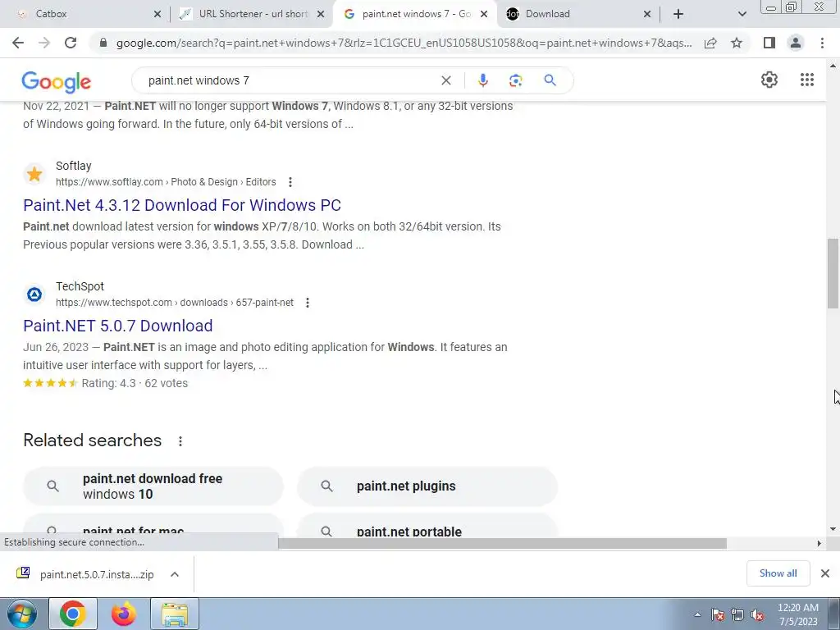
Task: Close the Catbox tab
Action: click(157, 14)
